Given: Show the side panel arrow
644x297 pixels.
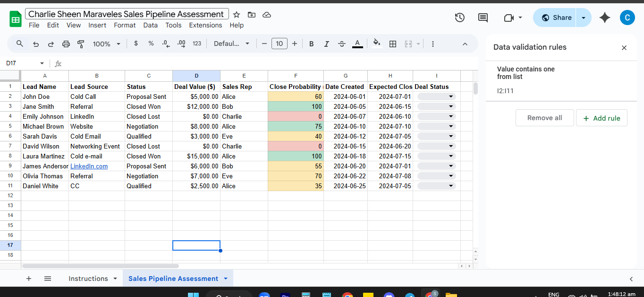Looking at the screenshot, I should point(631,279).
